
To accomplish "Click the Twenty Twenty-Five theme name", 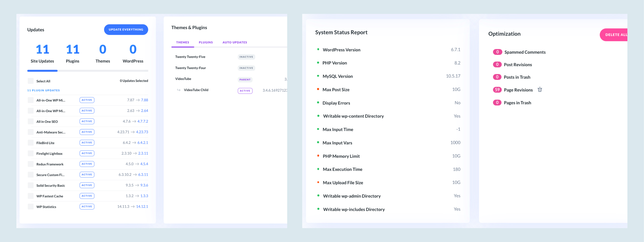I will 190,57.
